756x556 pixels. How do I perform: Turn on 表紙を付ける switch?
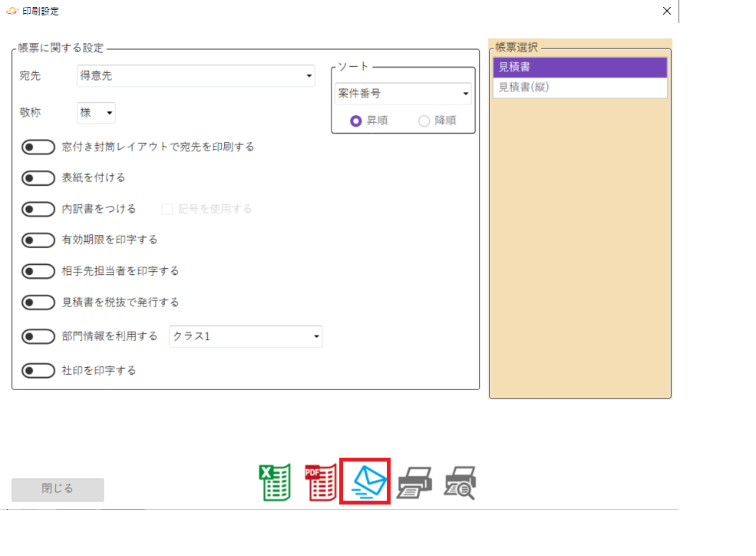(x=38, y=178)
